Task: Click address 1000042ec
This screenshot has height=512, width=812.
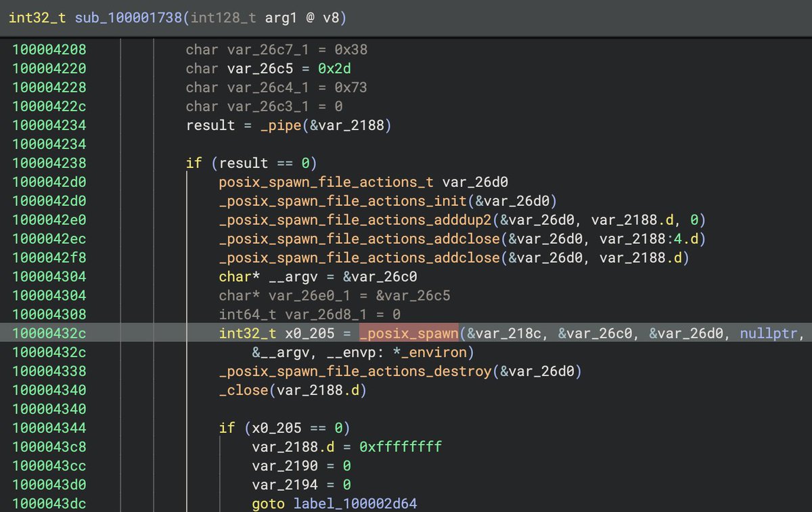Action: [49, 239]
